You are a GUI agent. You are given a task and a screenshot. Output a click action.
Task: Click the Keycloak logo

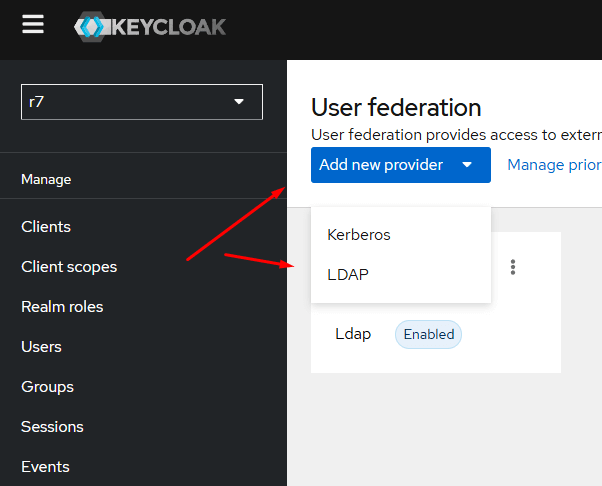150,26
